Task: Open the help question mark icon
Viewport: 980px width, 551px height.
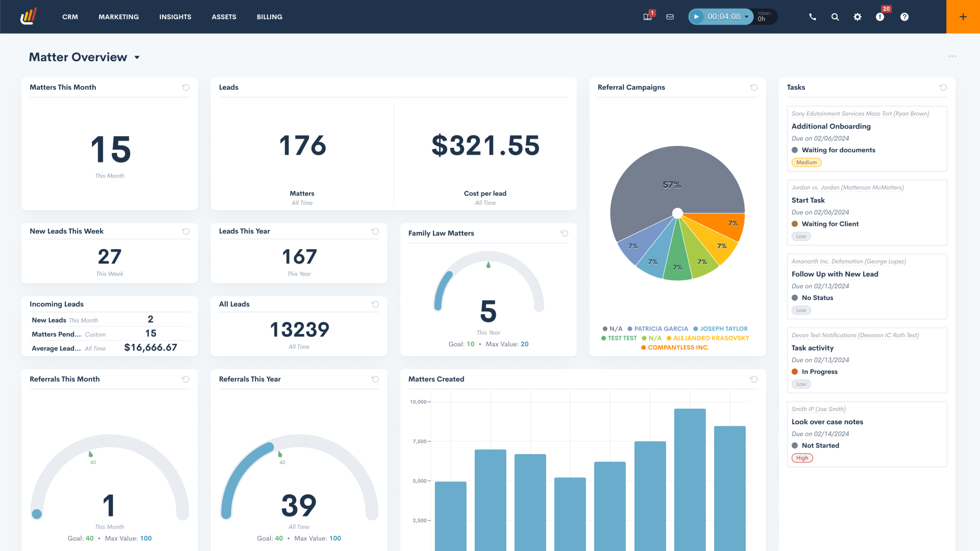Action: [904, 17]
